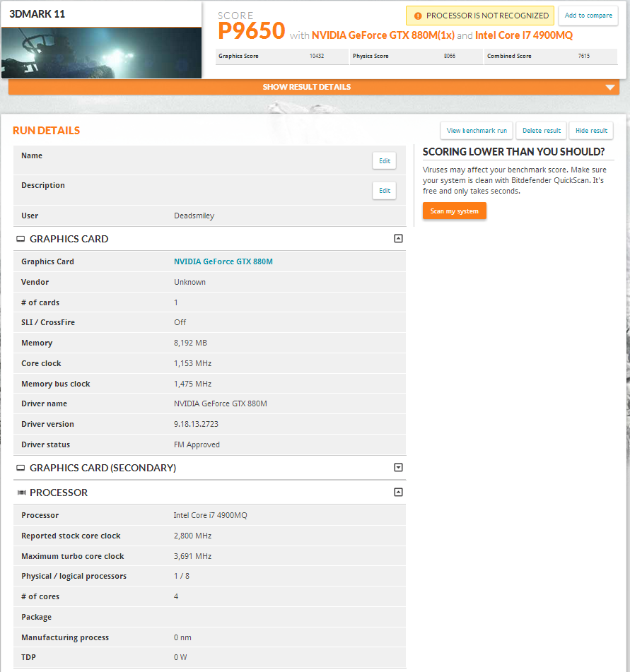Open View benchmark run
Viewport: 630px width, 672px height.
point(477,131)
